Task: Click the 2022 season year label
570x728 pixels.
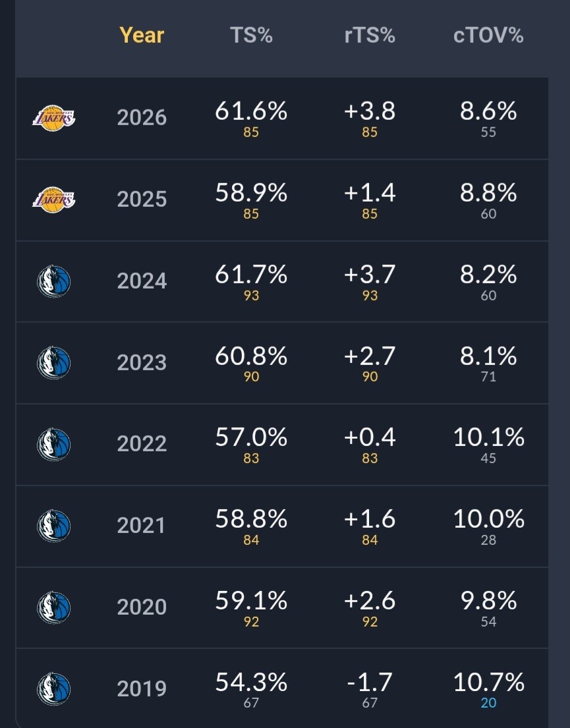Action: (x=142, y=444)
